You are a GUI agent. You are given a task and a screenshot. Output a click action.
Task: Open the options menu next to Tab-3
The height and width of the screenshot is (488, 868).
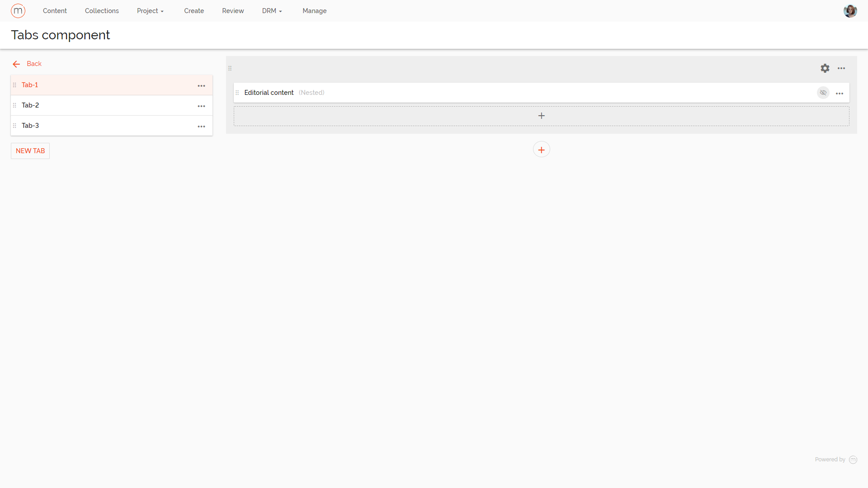click(202, 127)
